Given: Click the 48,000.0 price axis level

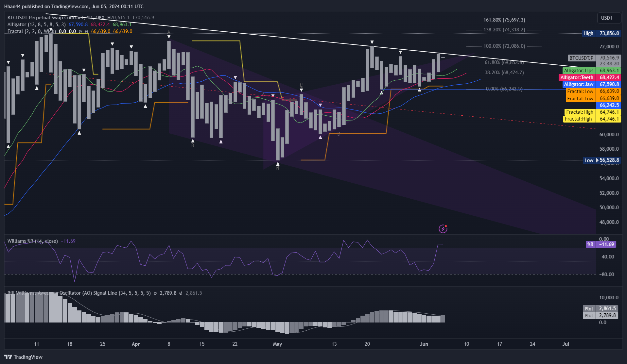Looking at the screenshot, I should point(609,222).
